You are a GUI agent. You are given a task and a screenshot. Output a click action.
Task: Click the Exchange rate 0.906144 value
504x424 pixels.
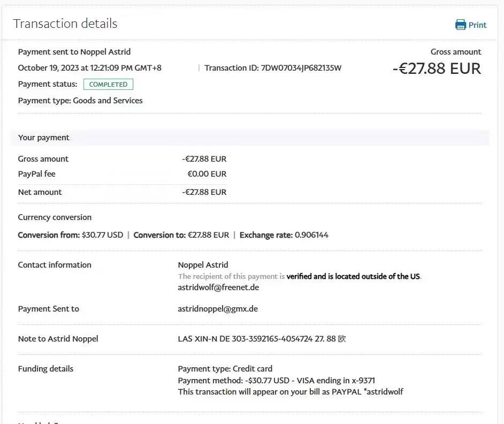pos(311,235)
